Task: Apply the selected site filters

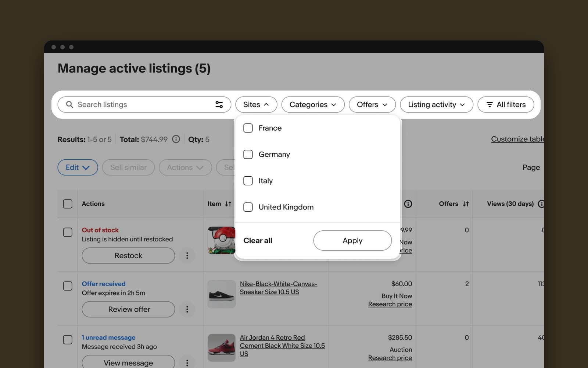Action: tap(352, 241)
